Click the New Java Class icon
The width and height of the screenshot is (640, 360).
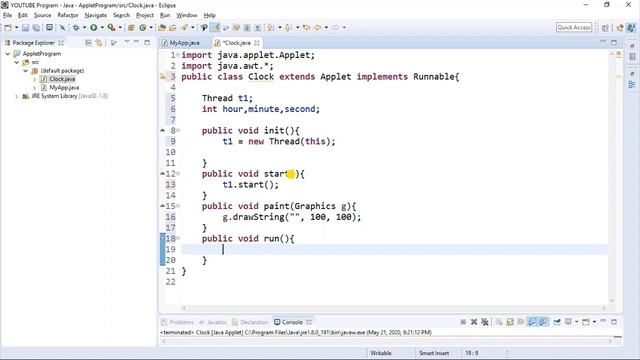142,27
